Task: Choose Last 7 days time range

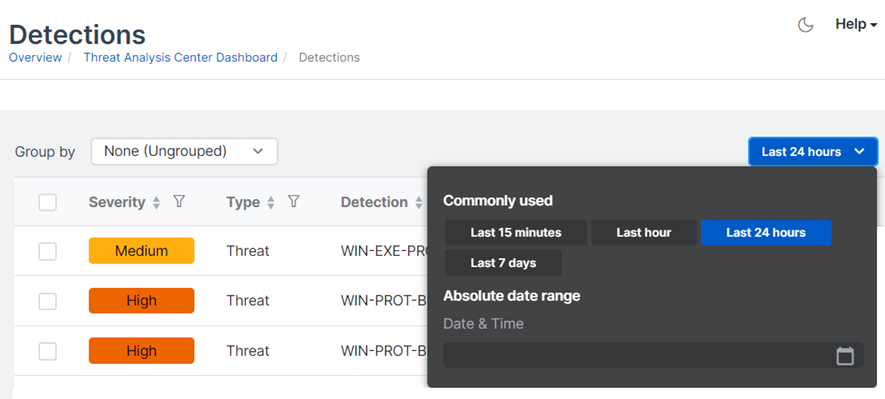Action: [x=503, y=263]
